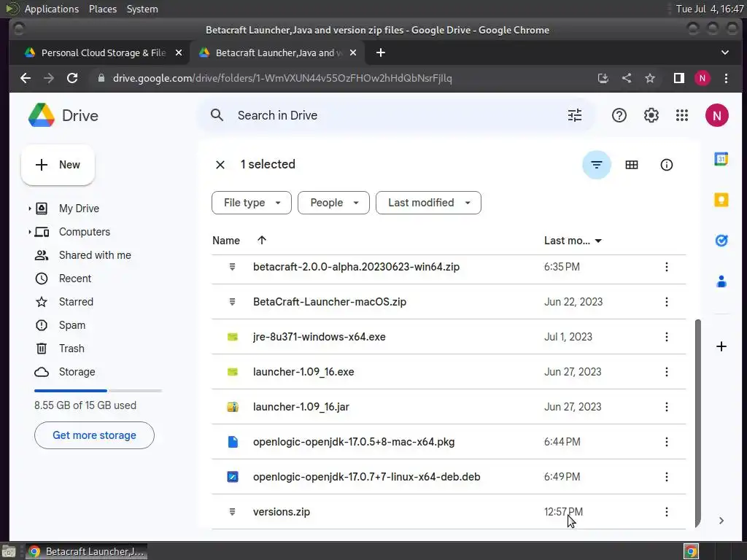Image resolution: width=747 pixels, height=560 pixels.
Task: Go back in Chrome
Action: 26,78
